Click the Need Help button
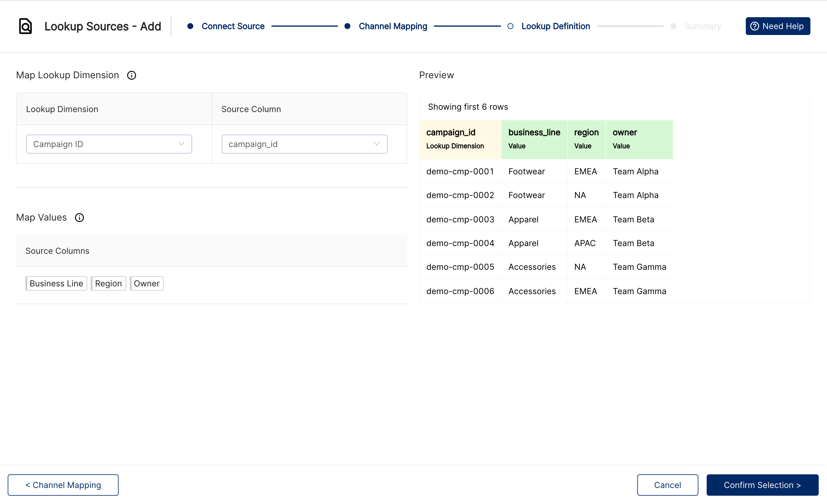This screenshot has width=827, height=504. tap(778, 26)
